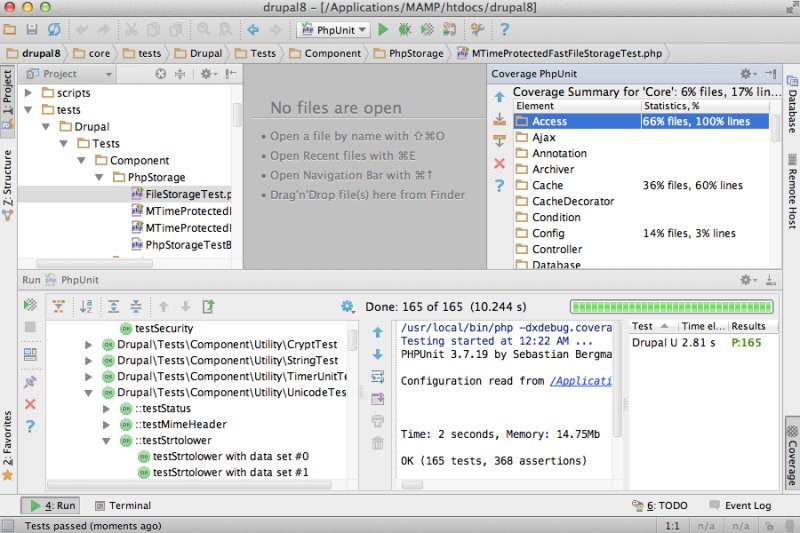Collapse the tests folder in the Project tree

[29, 110]
